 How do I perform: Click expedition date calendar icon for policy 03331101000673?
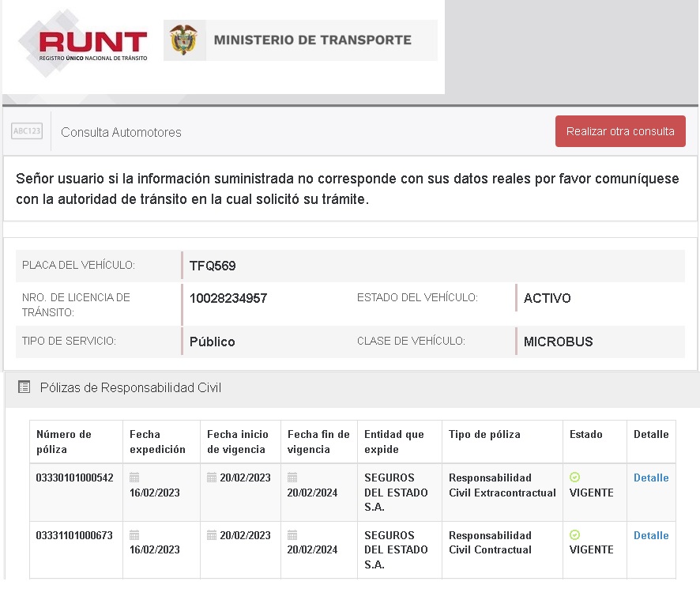[x=134, y=535]
